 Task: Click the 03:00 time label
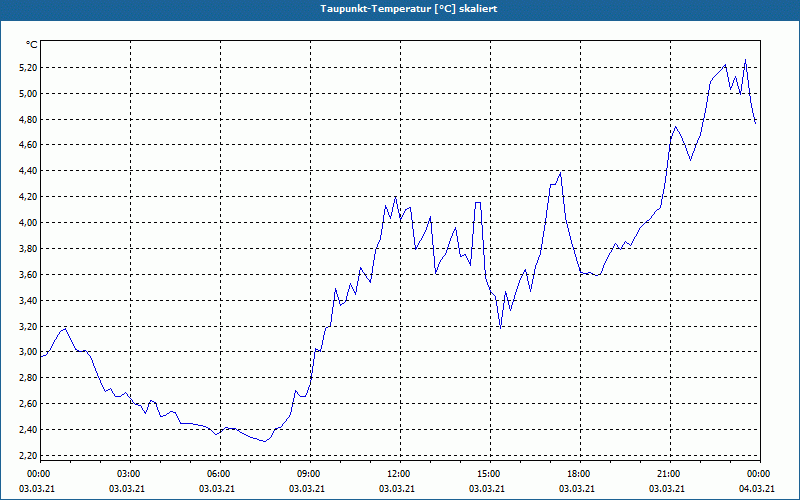point(130,474)
